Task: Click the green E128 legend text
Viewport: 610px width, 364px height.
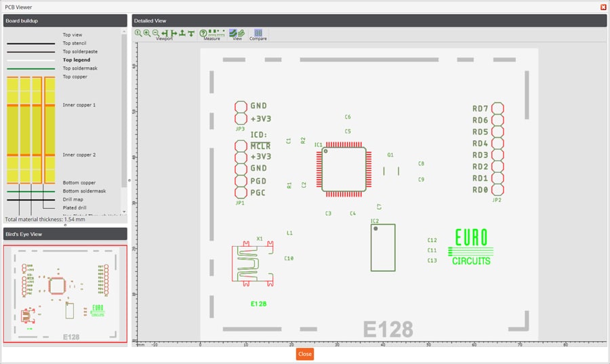Action: click(x=258, y=304)
